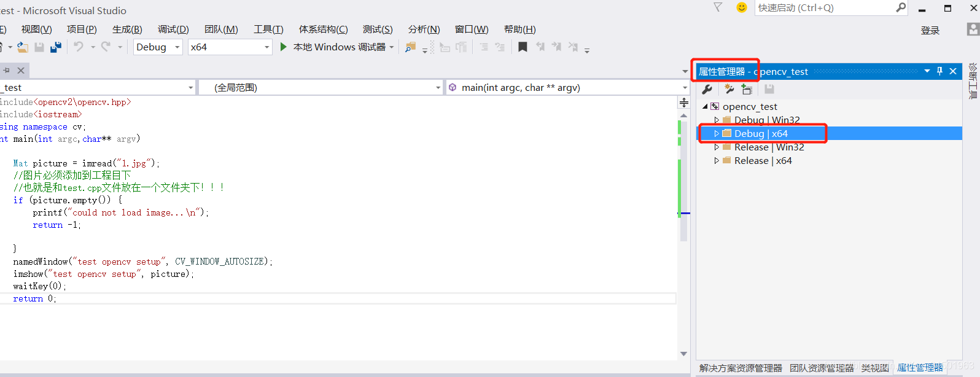Comment out the selected lines

point(484,47)
